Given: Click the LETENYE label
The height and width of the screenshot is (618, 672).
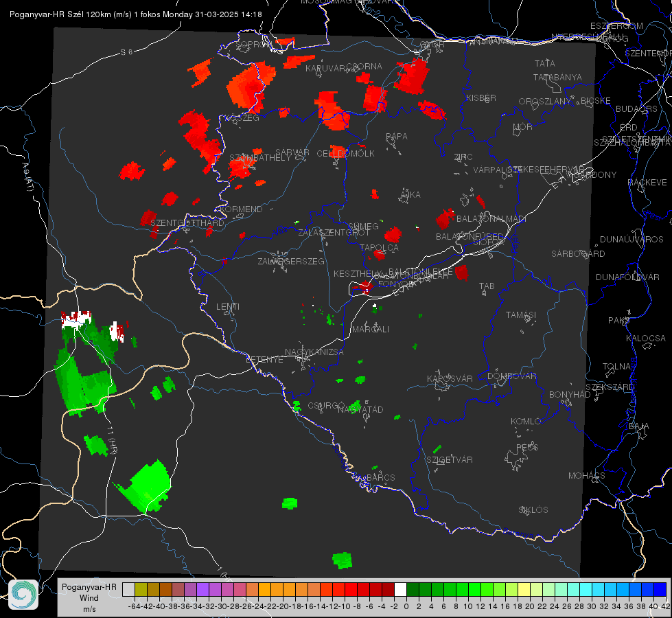Looking at the screenshot, I should [x=264, y=360].
